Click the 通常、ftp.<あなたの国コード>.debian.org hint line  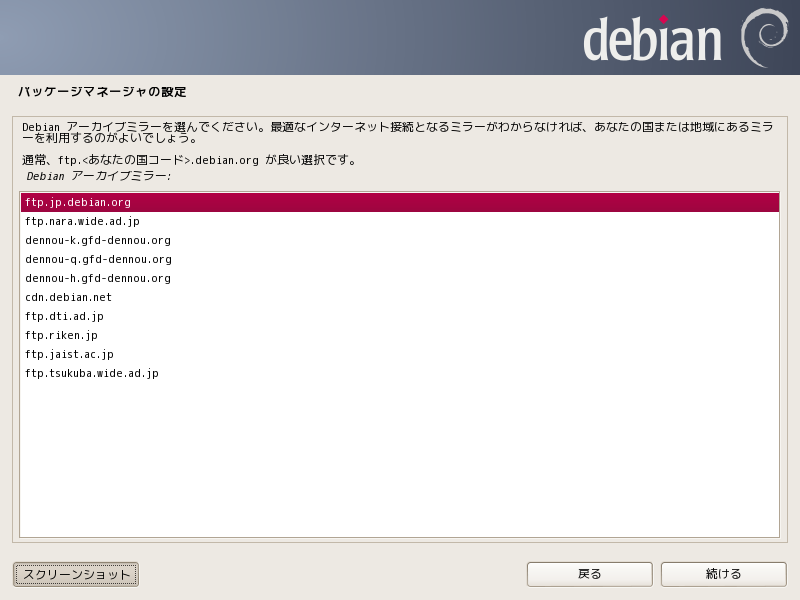click(190, 160)
